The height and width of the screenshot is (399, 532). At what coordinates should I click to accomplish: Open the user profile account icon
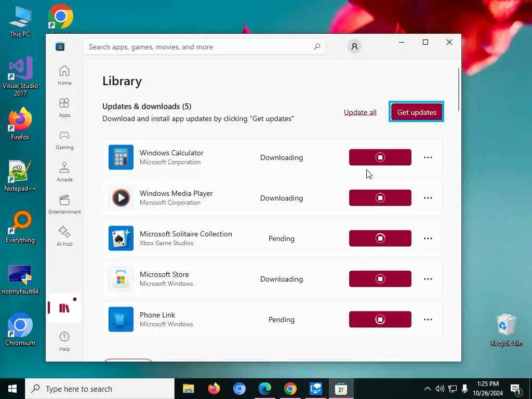point(354,46)
